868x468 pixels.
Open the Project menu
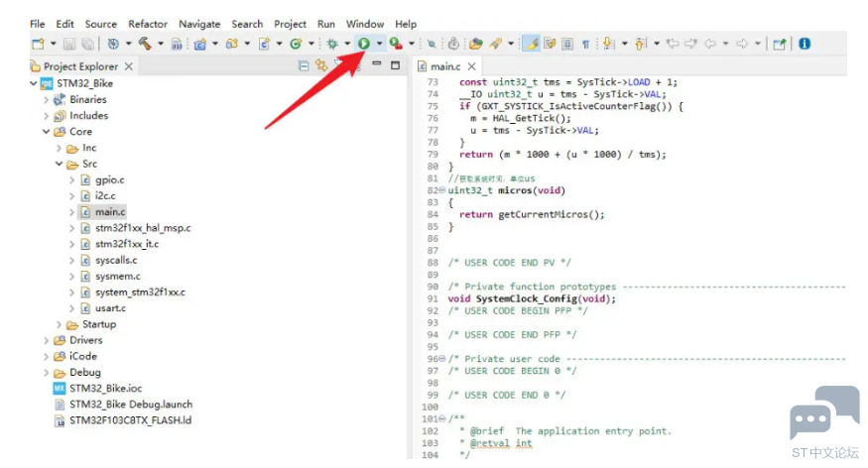click(290, 24)
